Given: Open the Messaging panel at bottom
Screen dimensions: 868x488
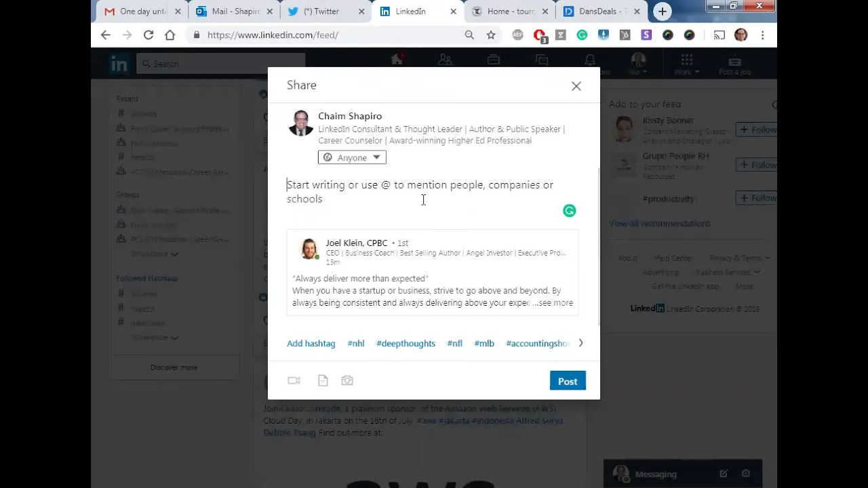Looking at the screenshot, I should tap(656, 474).
